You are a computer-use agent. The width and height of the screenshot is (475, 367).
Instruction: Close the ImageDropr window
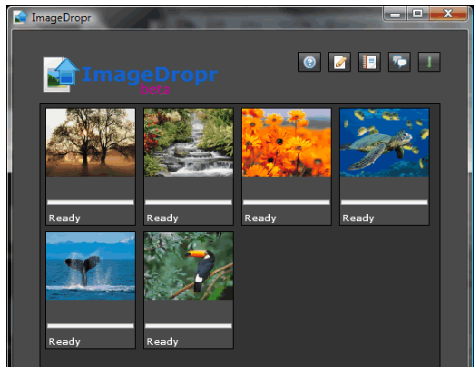448,14
